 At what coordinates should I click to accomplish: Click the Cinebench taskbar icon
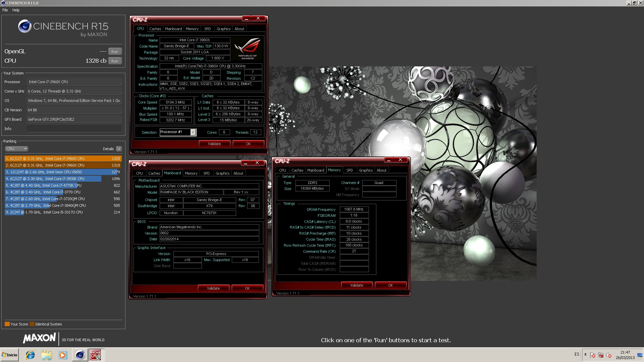pyautogui.click(x=80, y=355)
